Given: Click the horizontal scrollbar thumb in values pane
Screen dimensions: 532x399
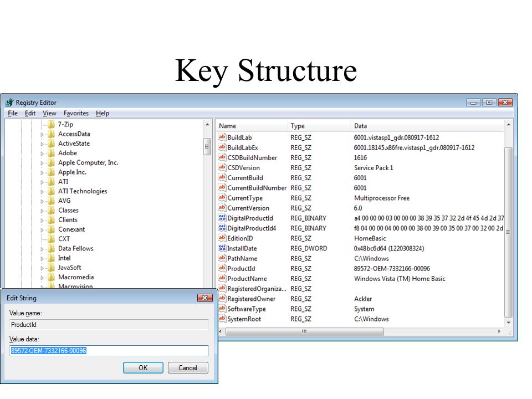Looking at the screenshot, I should click(304, 331).
